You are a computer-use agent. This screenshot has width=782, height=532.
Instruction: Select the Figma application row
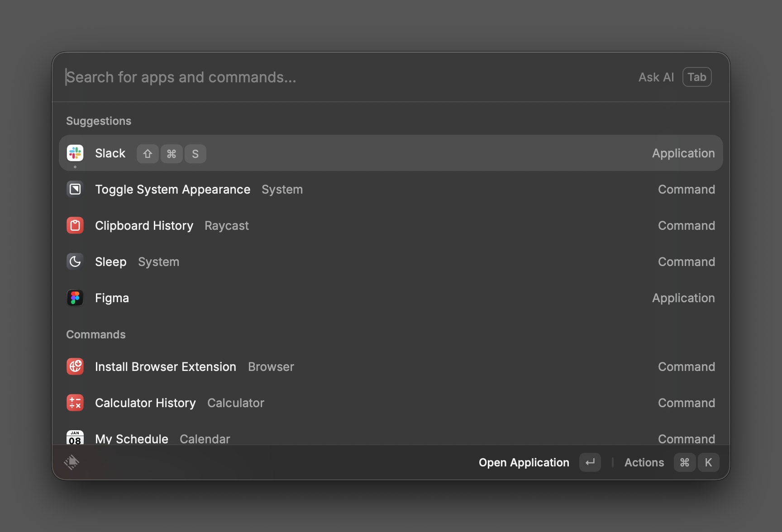click(391, 298)
